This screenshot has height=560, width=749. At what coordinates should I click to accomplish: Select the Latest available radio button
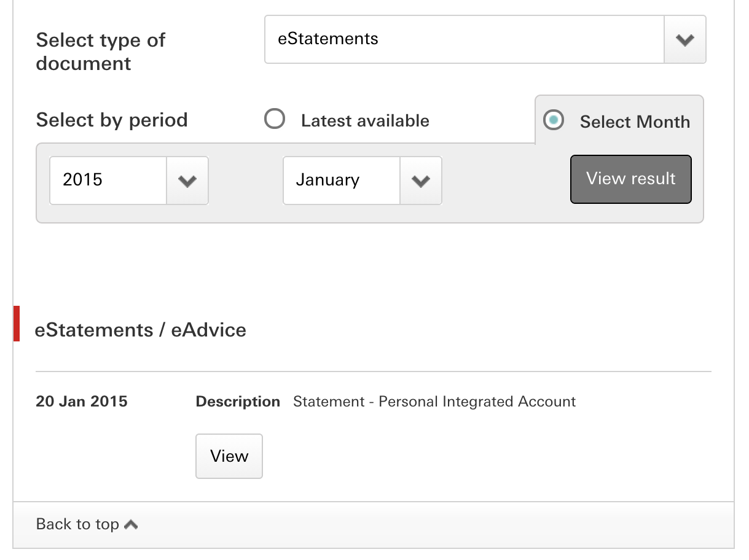[275, 119]
